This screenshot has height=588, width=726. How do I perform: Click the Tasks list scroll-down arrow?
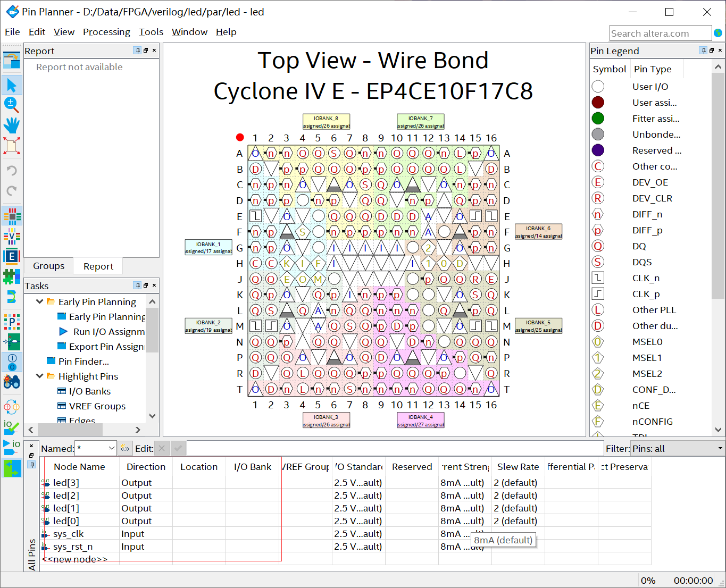pyautogui.click(x=153, y=416)
